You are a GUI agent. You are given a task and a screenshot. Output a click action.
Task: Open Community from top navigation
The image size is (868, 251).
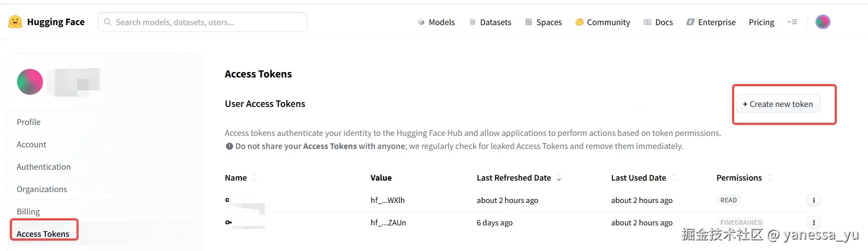coord(603,22)
